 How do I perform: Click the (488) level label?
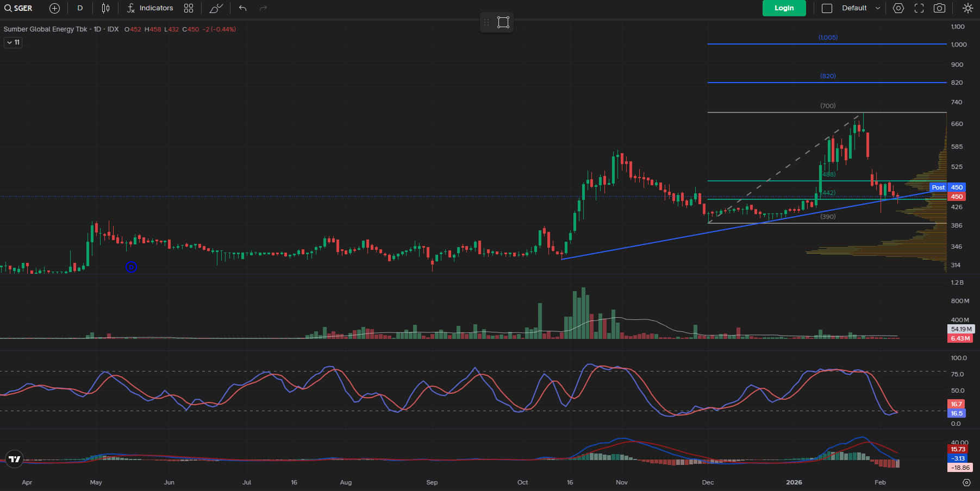tap(829, 174)
